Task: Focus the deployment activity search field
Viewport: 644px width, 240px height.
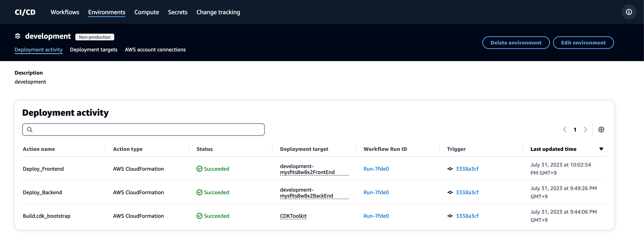Action: pos(147,130)
